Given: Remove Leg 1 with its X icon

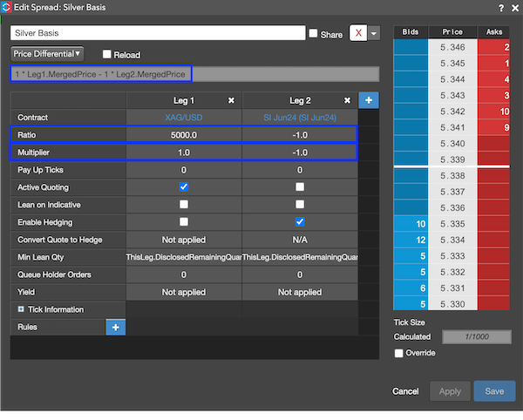Looking at the screenshot, I should [231, 100].
